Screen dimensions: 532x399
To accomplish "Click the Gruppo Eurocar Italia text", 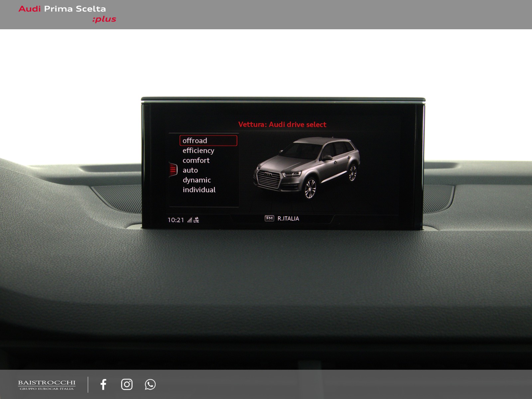I will click(x=47, y=389).
